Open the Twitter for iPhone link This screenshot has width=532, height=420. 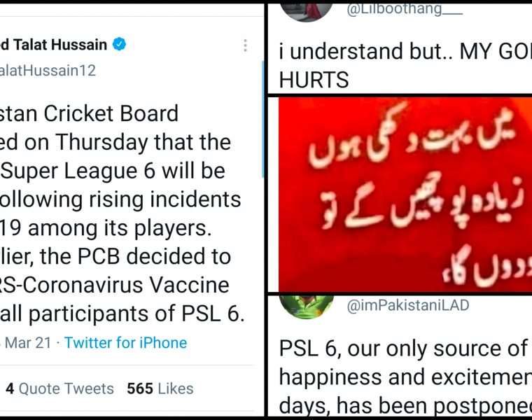point(125,342)
